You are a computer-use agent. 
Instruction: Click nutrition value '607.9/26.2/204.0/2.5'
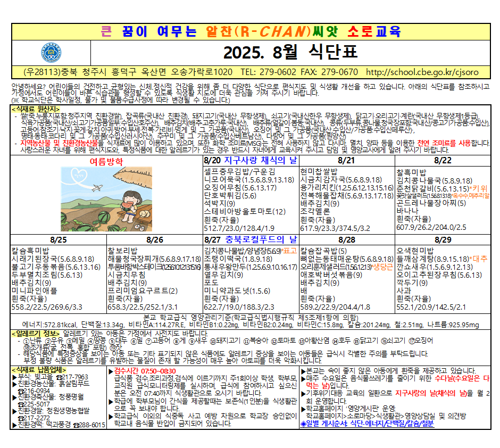pyautogui.click(x=431, y=227)
